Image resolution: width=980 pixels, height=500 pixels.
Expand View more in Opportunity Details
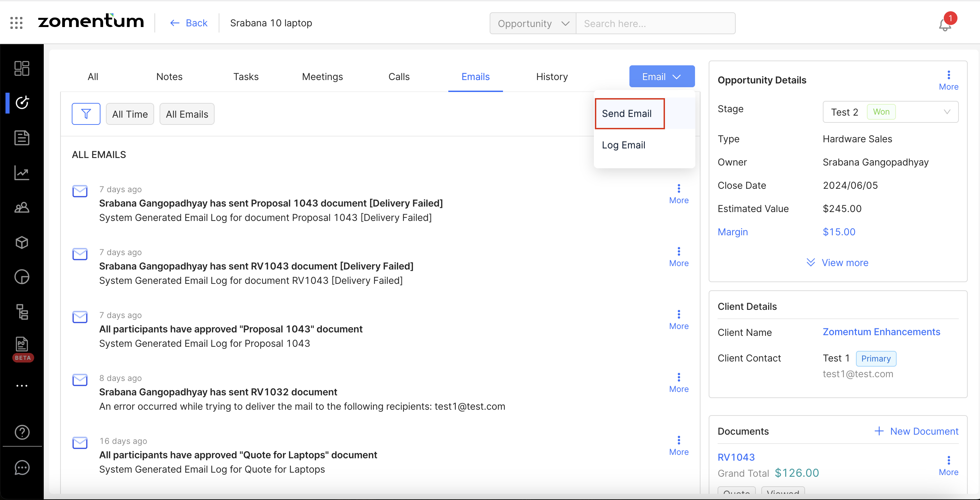[837, 263]
